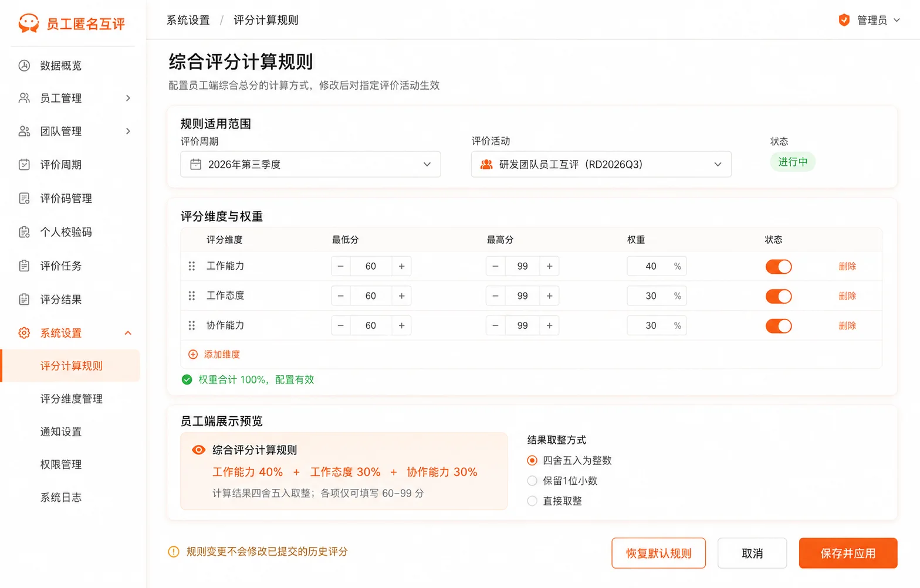Viewport: 920px width, 588px height.
Task: Select 保留1位小数 rounding option
Action: click(532, 481)
